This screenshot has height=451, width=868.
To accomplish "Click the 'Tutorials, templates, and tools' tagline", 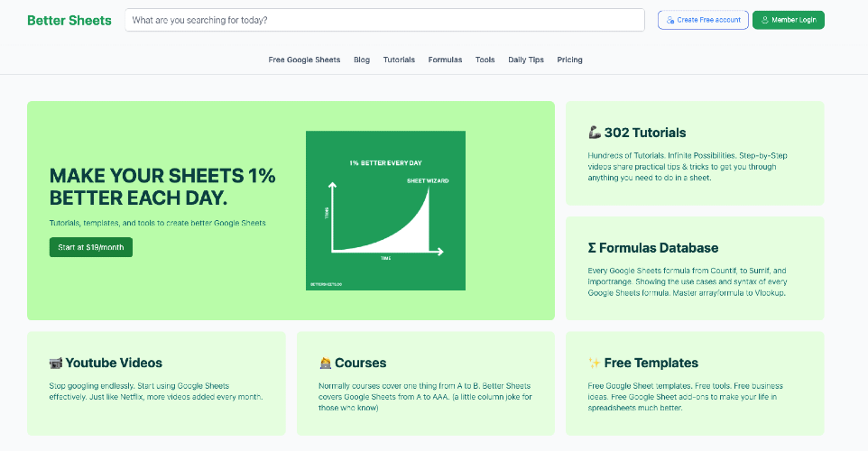I will (x=157, y=223).
